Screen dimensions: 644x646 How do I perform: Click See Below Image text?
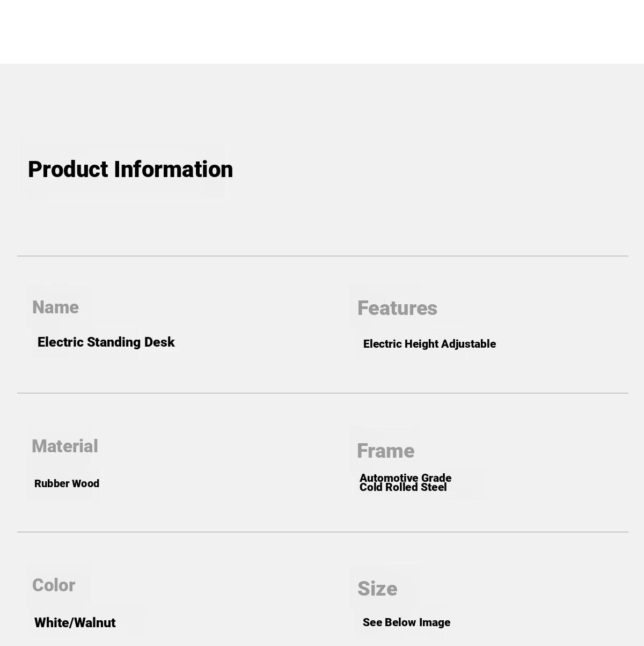point(406,622)
